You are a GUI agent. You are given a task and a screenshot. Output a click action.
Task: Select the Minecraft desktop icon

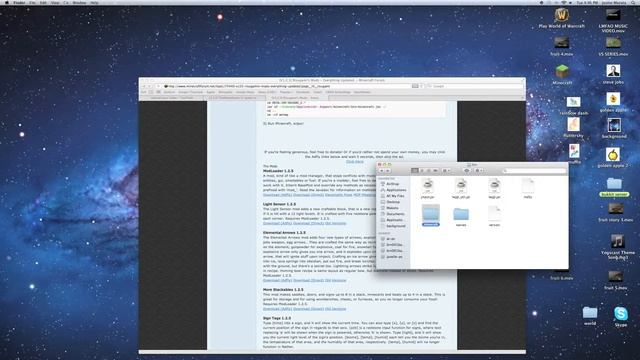coord(562,71)
